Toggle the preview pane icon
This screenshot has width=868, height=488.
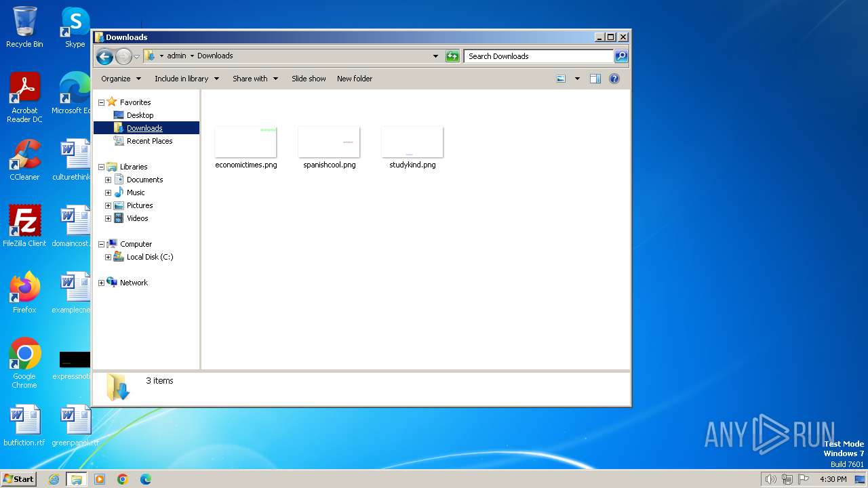[x=595, y=79]
